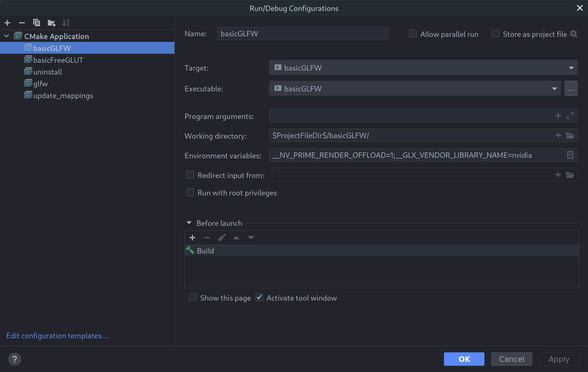
Task: Click the copy configuration icon
Action: 36,22
